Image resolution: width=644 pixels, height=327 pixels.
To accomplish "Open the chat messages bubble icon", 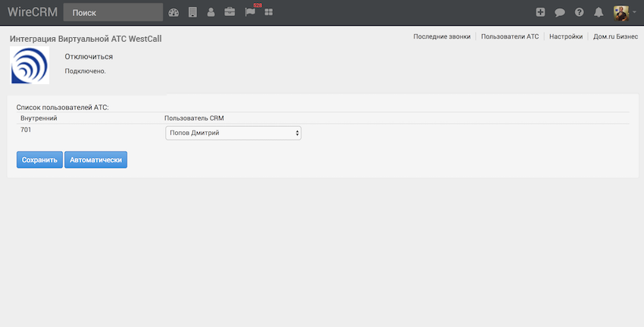I will click(x=560, y=12).
